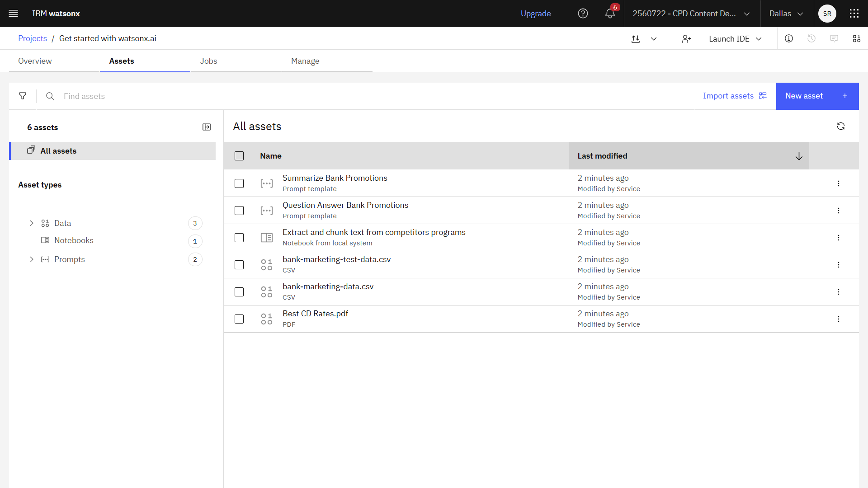This screenshot has width=868, height=488.
Task: Open the Launch IDE dropdown
Action: point(735,39)
